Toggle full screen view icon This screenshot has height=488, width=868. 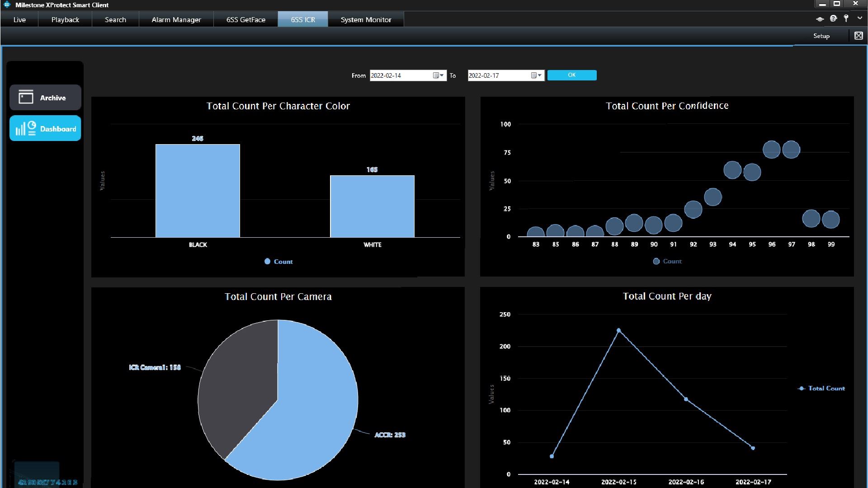pos(859,36)
